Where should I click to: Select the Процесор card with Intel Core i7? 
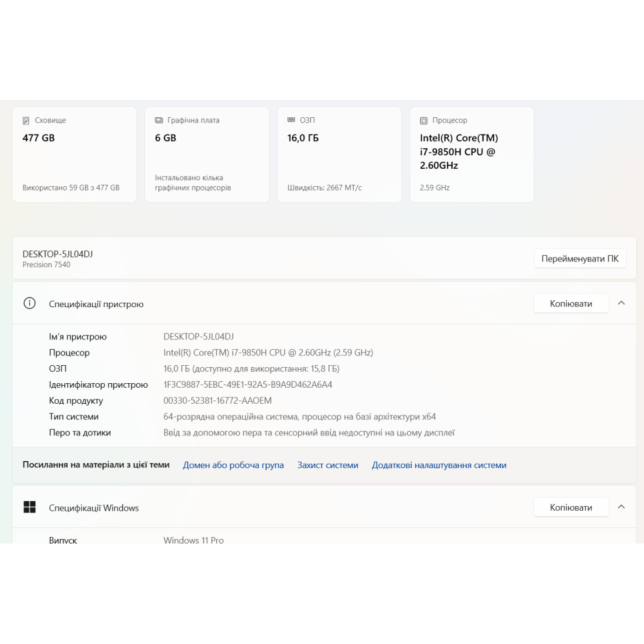(471, 155)
